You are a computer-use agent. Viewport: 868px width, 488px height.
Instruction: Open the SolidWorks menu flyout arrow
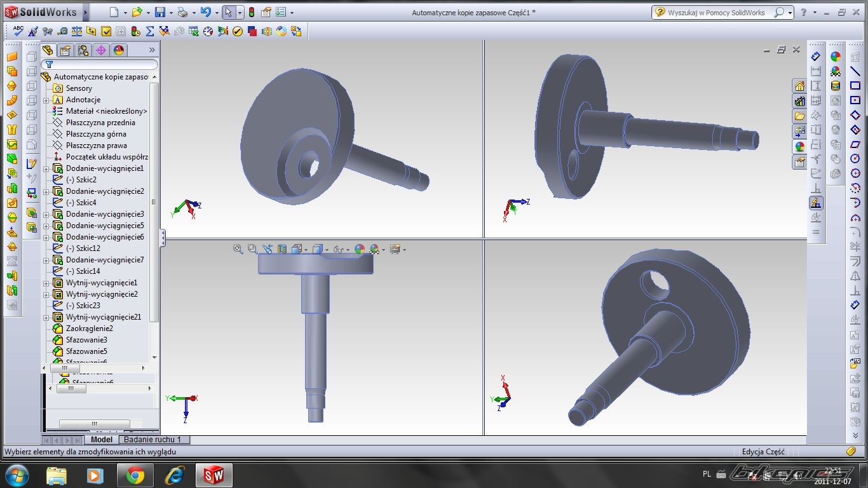(x=86, y=13)
